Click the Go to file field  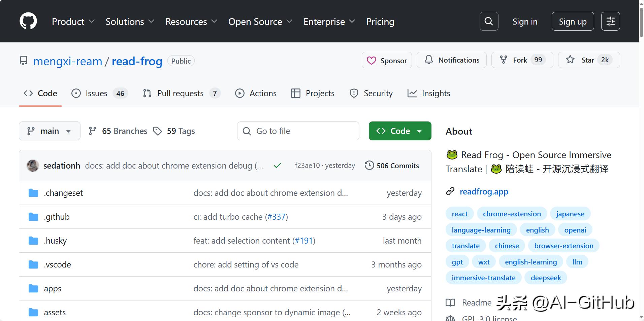[x=298, y=131]
